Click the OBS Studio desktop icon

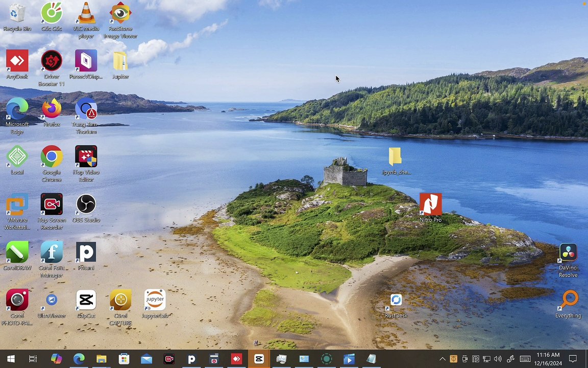[x=86, y=205]
